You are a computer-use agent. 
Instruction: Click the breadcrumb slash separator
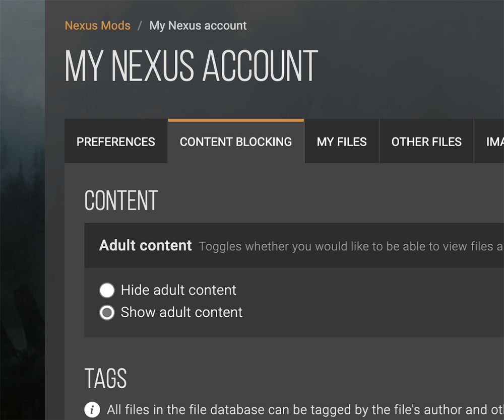click(x=140, y=26)
